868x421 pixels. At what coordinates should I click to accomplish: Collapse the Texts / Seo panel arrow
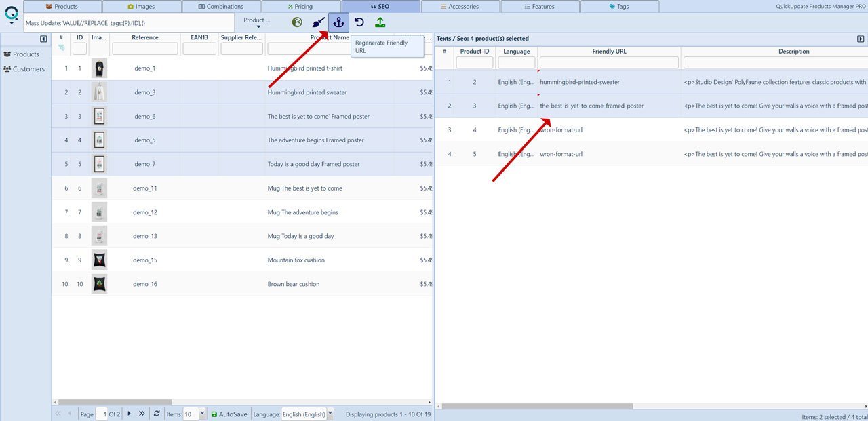point(861,39)
